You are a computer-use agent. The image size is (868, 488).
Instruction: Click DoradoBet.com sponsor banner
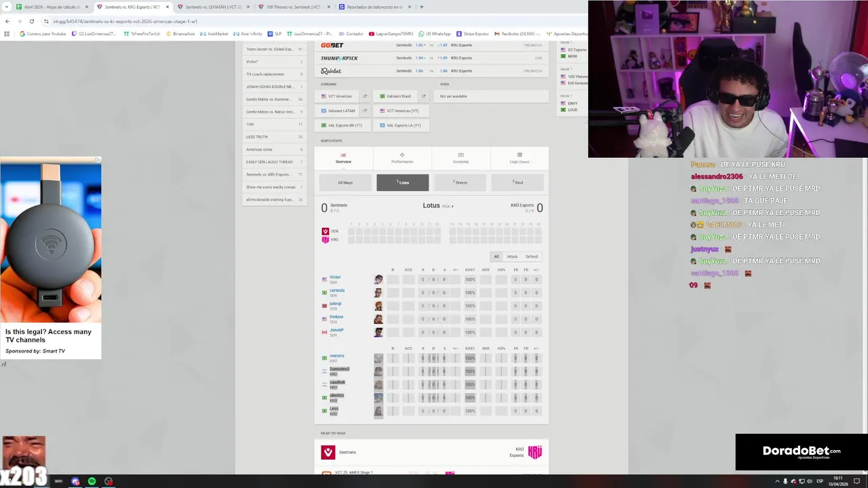801,451
